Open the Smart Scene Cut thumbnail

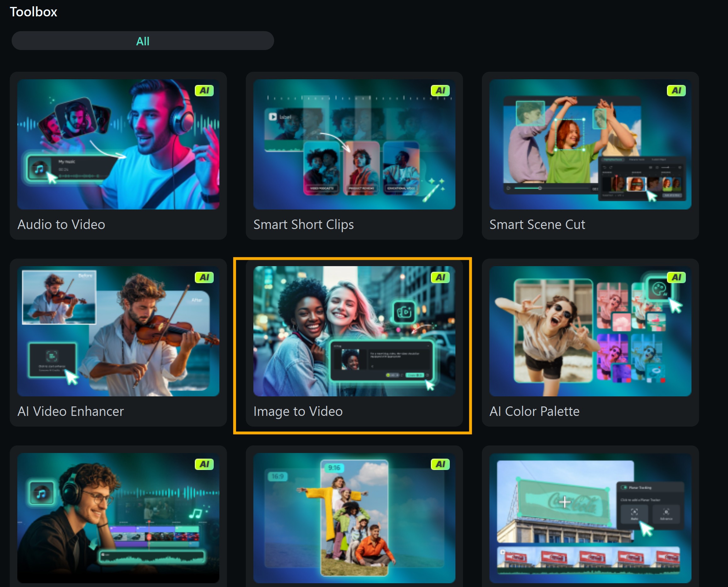pyautogui.click(x=590, y=144)
